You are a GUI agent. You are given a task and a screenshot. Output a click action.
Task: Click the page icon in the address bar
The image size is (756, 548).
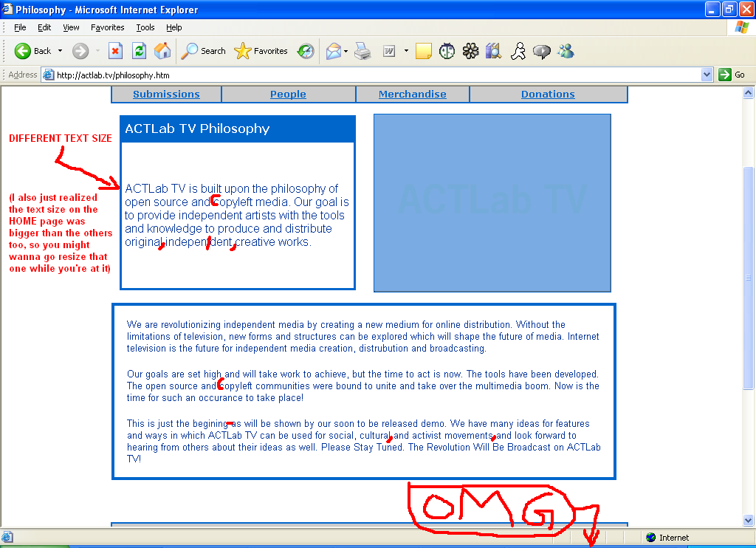tap(48, 75)
